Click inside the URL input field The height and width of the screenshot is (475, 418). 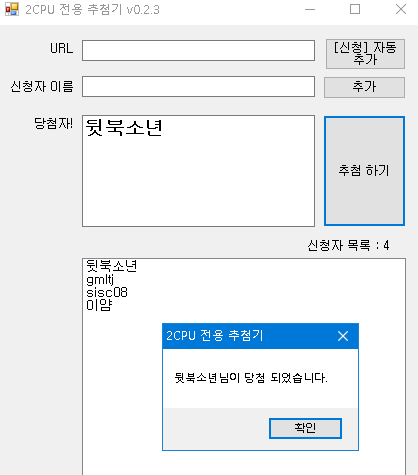(198, 51)
